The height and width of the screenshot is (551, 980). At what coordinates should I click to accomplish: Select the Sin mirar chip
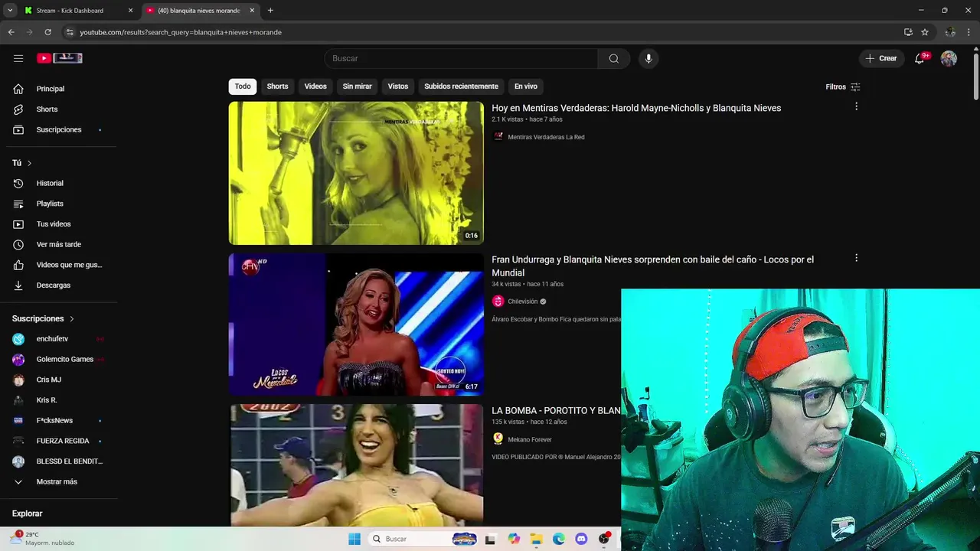[x=357, y=86]
